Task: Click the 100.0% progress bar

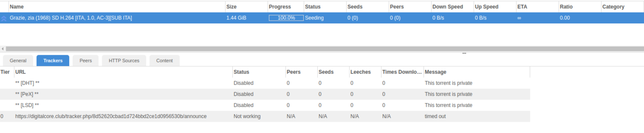Action: tap(286, 18)
